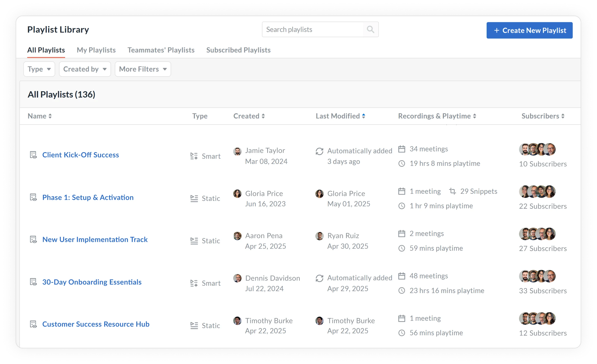Screen dimensions: 597x364
Task: Open Subscribed Playlists tab
Action: (x=238, y=50)
